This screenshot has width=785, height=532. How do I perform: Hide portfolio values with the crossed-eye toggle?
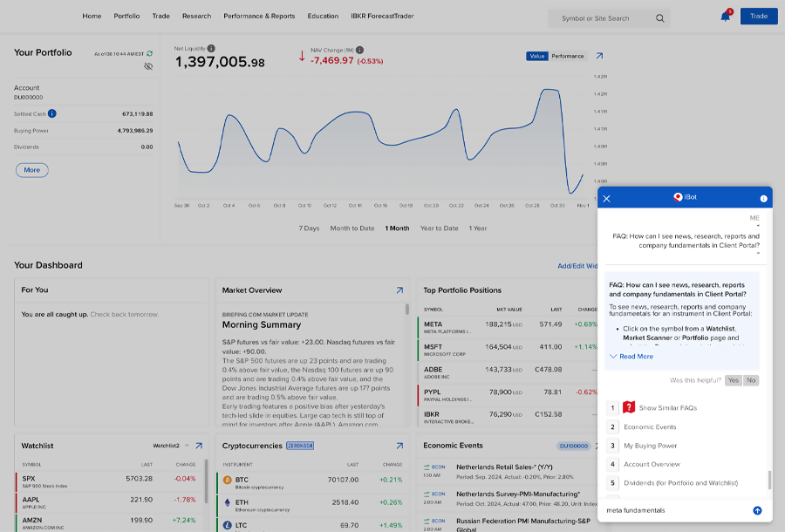coord(148,66)
